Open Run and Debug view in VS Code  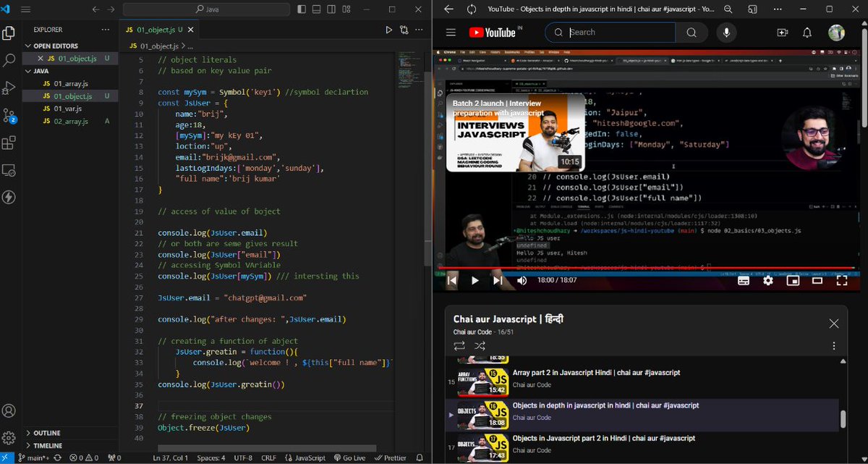9,88
